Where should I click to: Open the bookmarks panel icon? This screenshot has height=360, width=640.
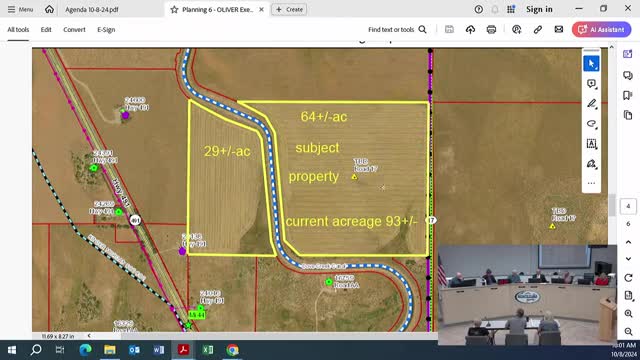pyautogui.click(x=628, y=95)
